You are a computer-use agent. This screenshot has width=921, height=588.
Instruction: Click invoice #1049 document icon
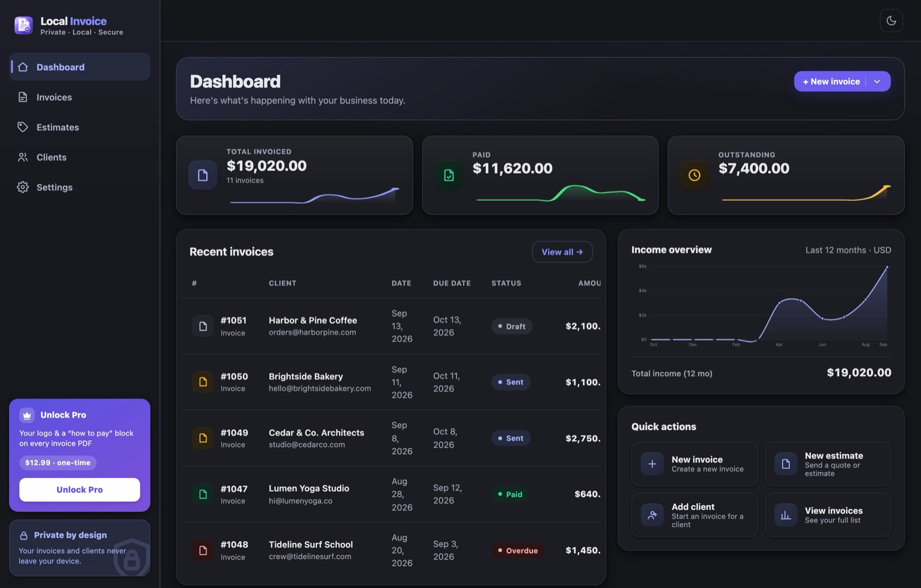pos(203,438)
